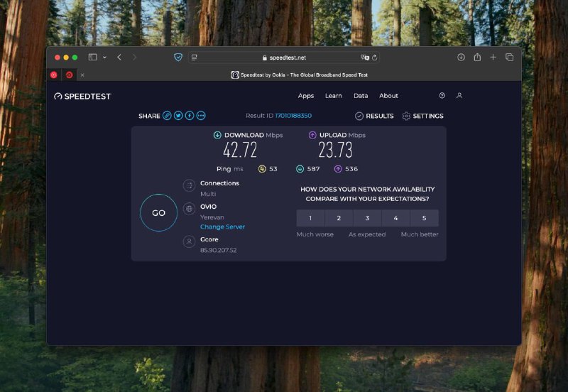
Task: Open the SETTINGS page
Action: pos(422,116)
